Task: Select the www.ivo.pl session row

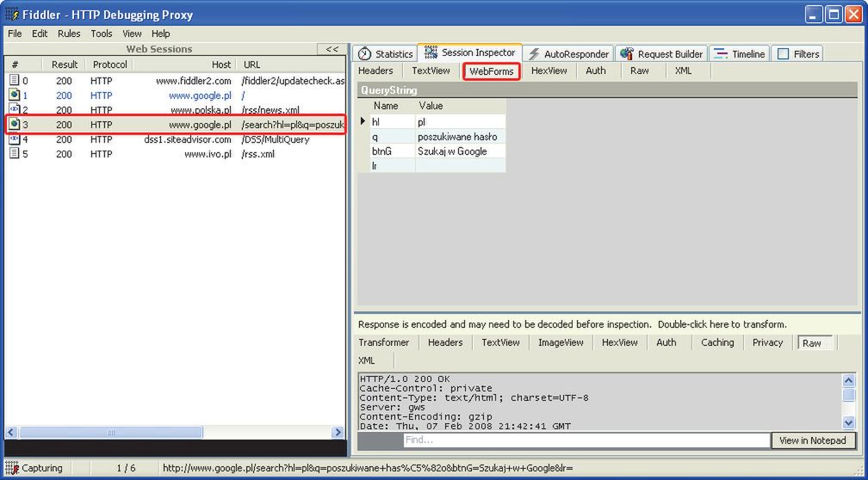Action: coord(175,154)
